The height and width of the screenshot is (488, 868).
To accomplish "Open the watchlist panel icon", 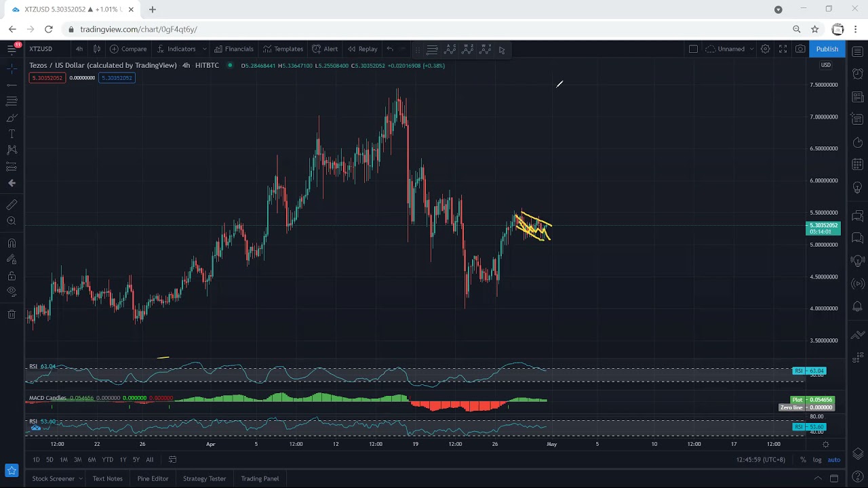I will (x=858, y=52).
